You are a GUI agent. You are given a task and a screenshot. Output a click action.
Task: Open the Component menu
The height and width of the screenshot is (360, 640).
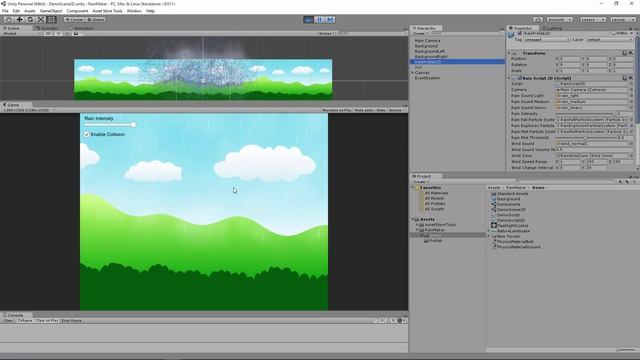pyautogui.click(x=77, y=11)
